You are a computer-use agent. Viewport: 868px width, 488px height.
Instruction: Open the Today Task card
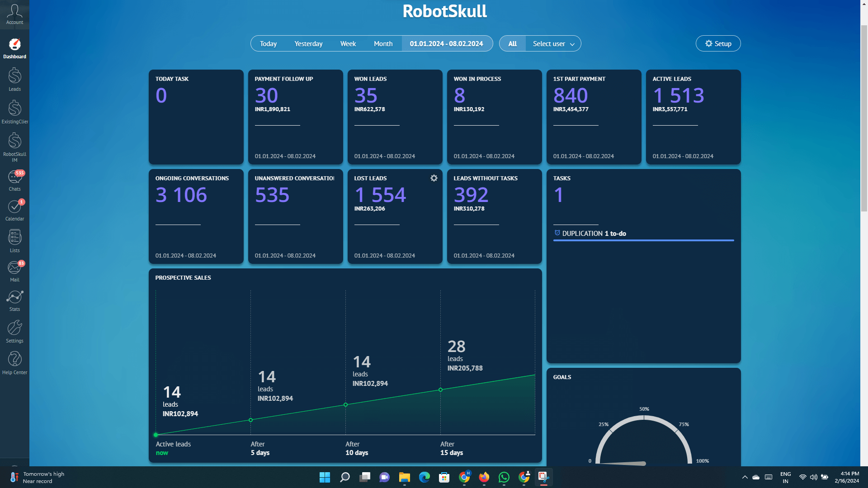tap(196, 117)
